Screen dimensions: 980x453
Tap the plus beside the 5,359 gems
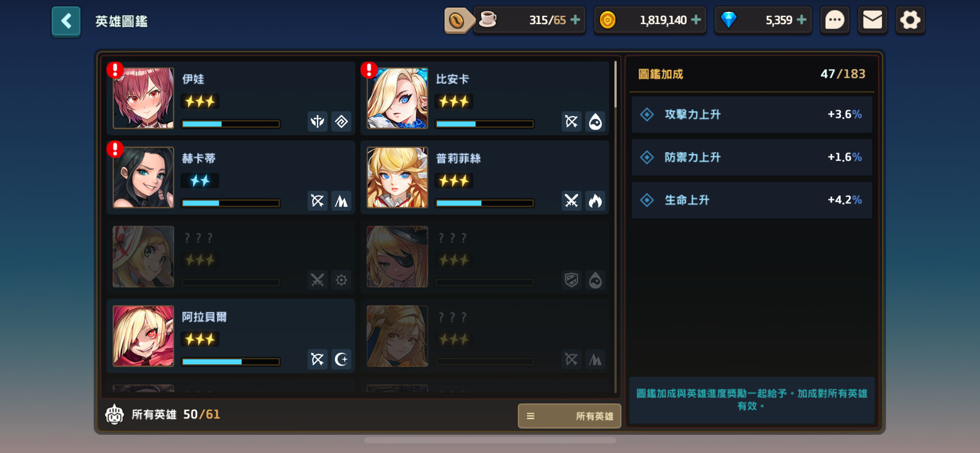(x=801, y=20)
